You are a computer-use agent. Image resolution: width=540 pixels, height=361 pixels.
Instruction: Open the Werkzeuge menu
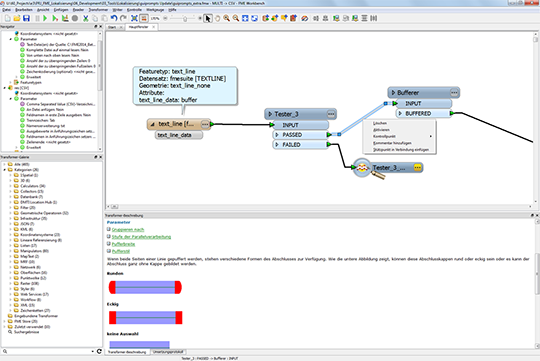155,10
